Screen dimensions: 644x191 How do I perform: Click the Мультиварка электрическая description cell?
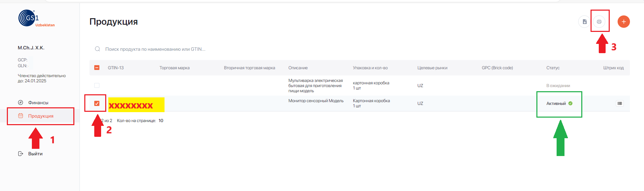click(315, 86)
